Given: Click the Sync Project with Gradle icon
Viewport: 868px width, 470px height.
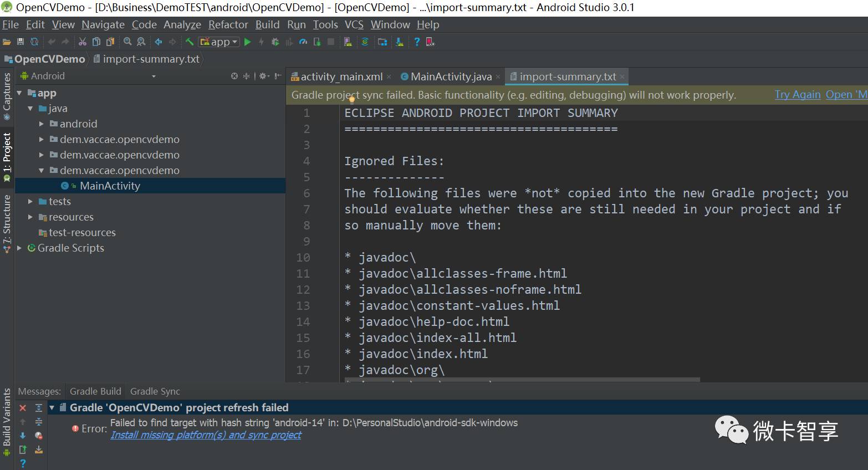Looking at the screenshot, I should (365, 42).
